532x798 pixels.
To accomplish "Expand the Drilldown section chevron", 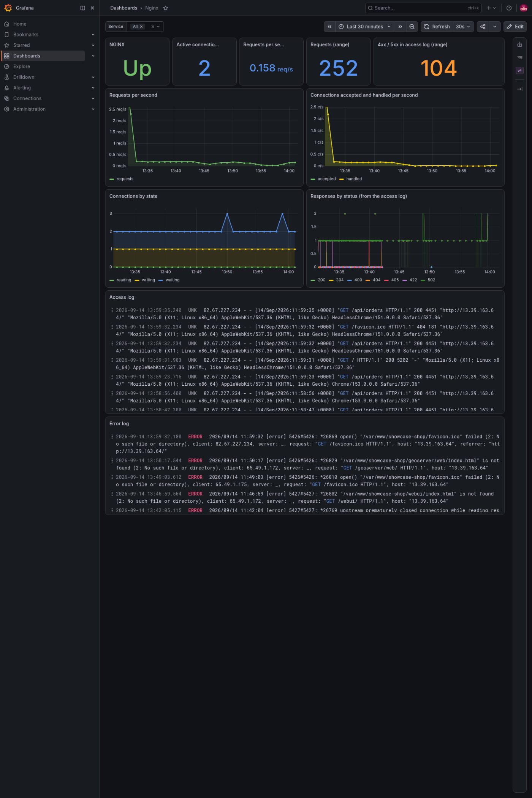I will click(93, 77).
